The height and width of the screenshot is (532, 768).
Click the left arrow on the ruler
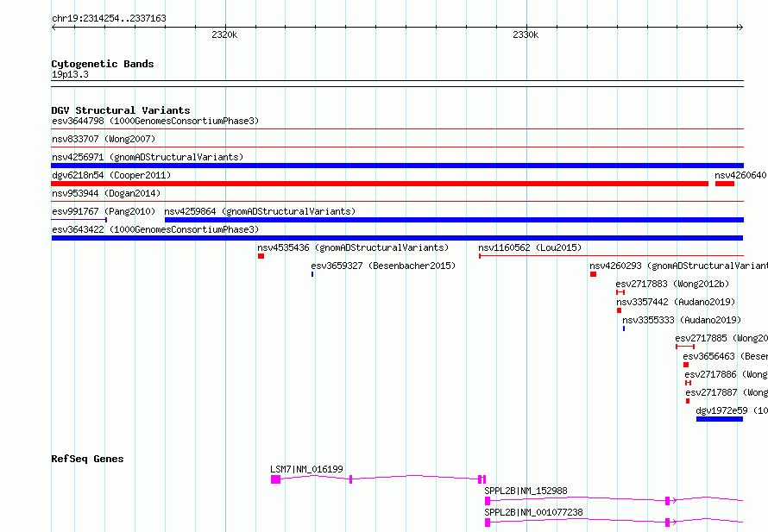tap(54, 27)
